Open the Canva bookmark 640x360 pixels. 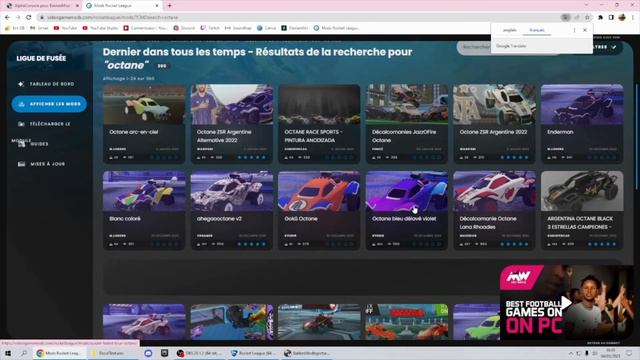pos(267,28)
